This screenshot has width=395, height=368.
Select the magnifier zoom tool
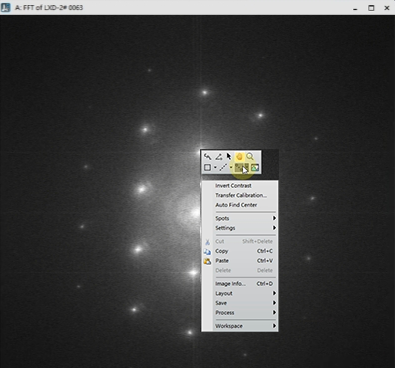coord(250,156)
